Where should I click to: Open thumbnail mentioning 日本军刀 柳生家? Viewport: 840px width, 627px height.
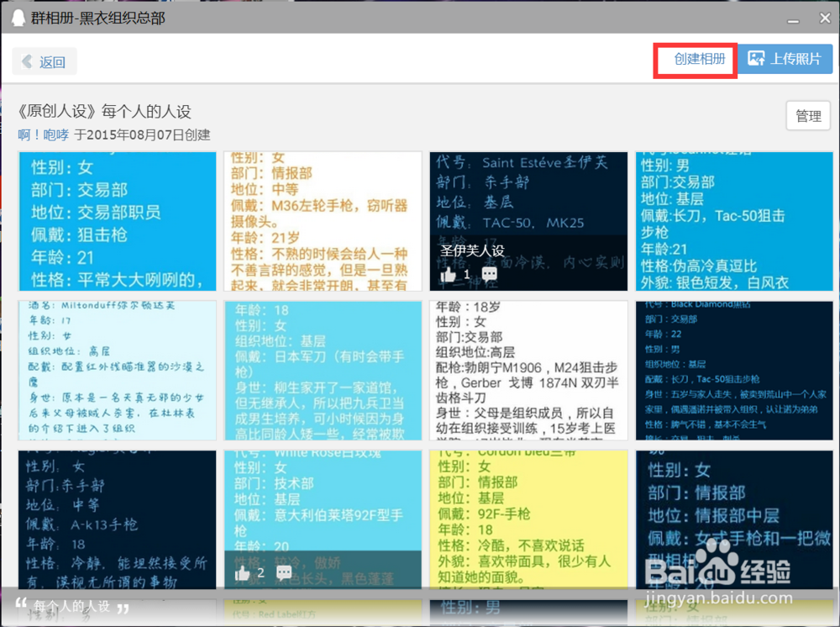(323, 371)
